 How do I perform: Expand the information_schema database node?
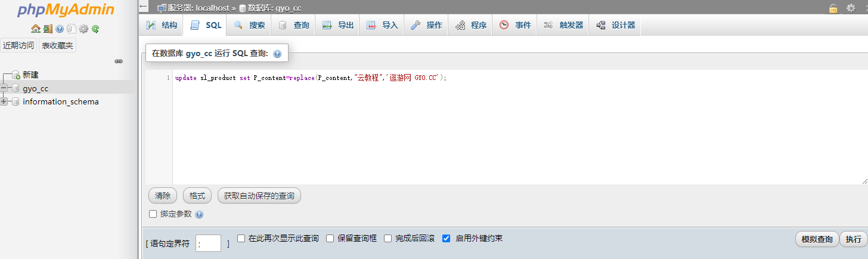pos(4,101)
